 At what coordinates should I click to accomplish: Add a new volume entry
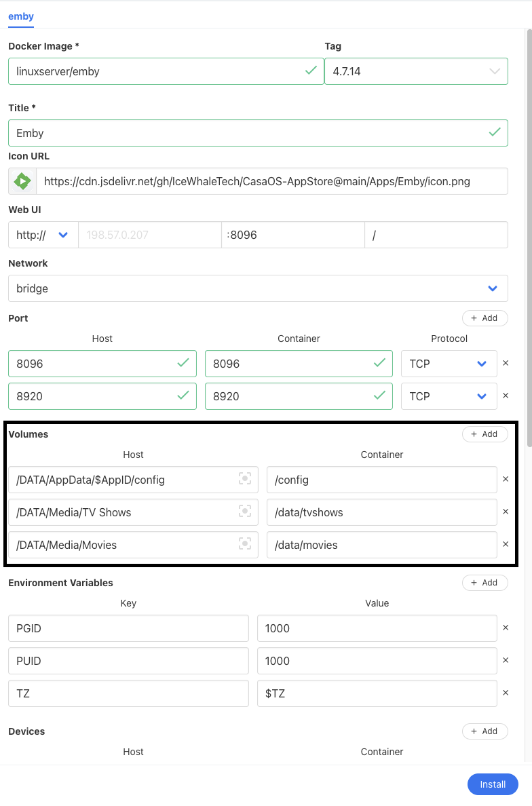pyautogui.click(x=484, y=434)
